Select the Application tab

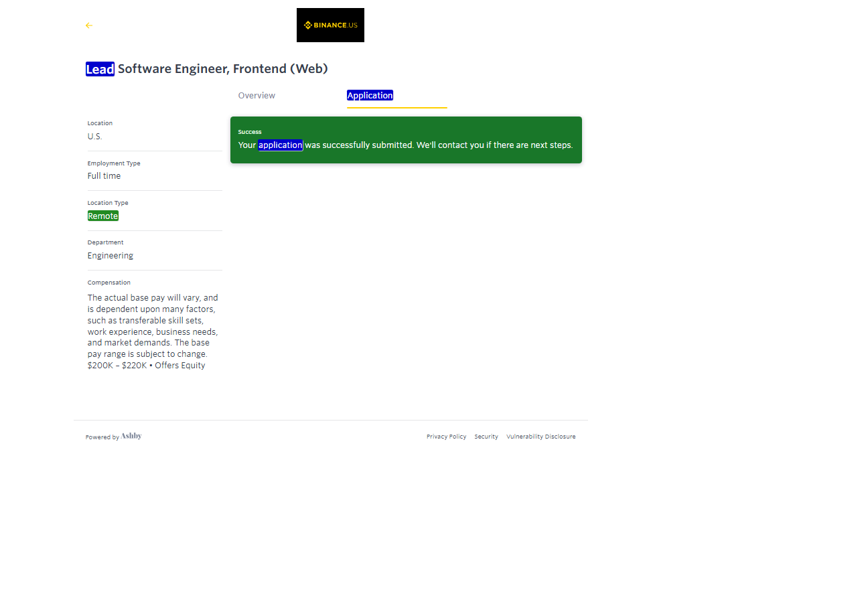(370, 96)
